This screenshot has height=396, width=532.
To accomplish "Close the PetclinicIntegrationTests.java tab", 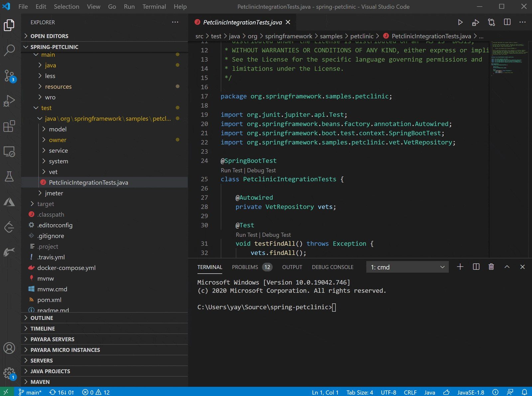I will (288, 22).
